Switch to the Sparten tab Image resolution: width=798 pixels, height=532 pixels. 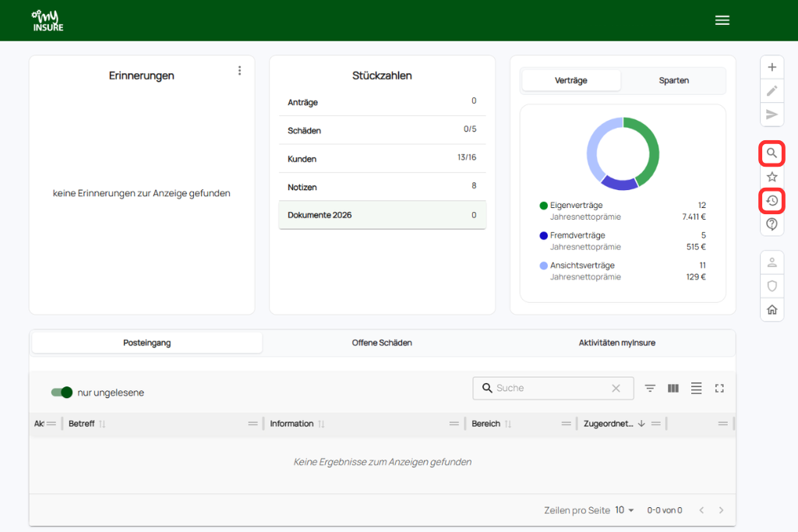[x=673, y=80]
